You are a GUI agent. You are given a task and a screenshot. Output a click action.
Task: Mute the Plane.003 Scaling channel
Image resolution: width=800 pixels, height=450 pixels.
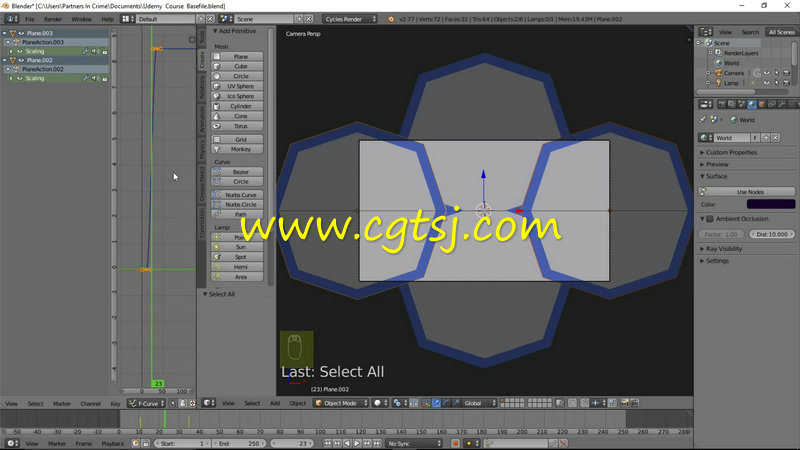pos(95,52)
